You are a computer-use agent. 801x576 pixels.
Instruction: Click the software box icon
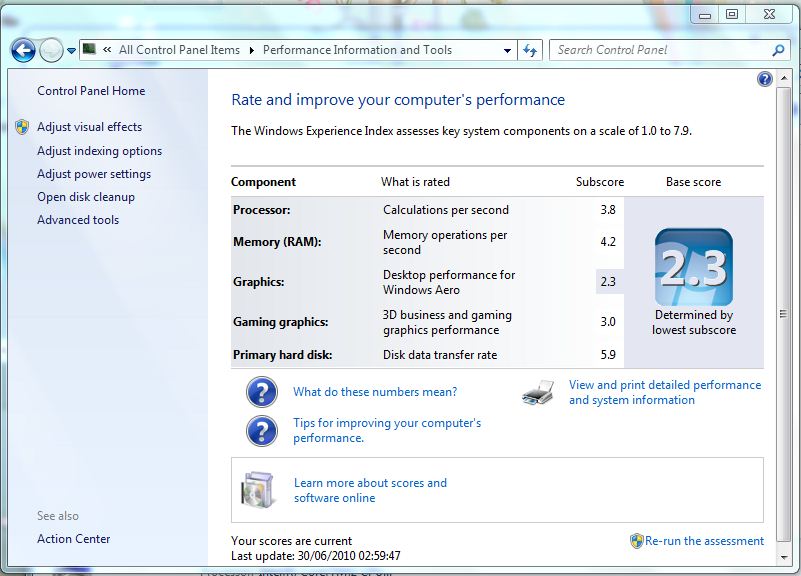(x=258, y=490)
